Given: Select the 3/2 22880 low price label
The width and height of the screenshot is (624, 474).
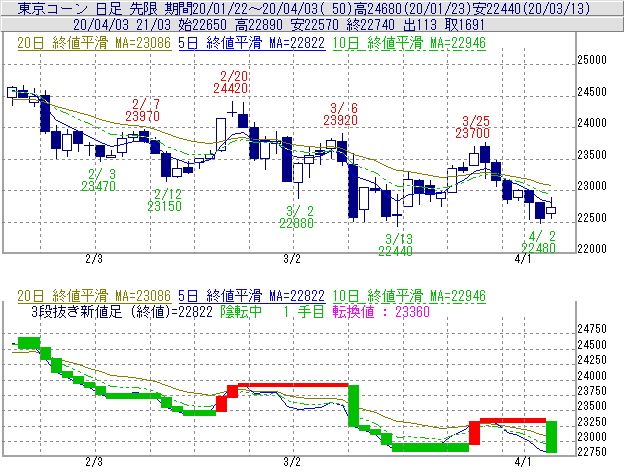Looking at the screenshot, I should 297,217.
